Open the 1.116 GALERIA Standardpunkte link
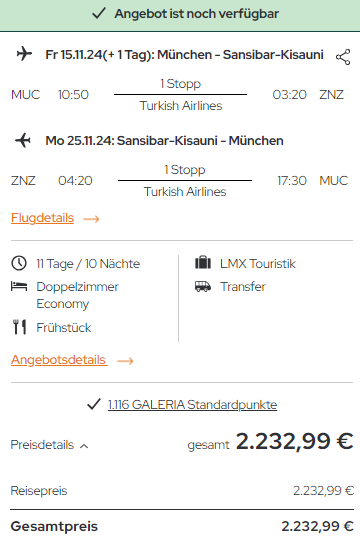The width and height of the screenshot is (360, 555). [x=192, y=404]
